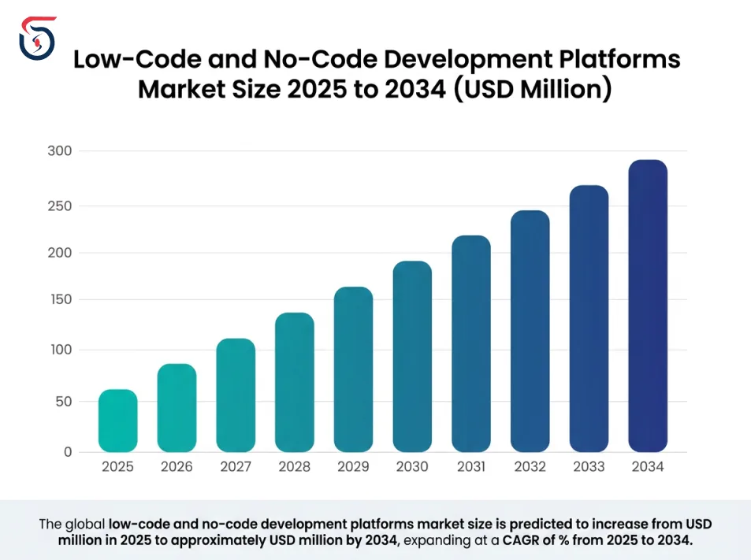Select the 2029 bar in the chart
751x560 pixels.
[x=354, y=369]
